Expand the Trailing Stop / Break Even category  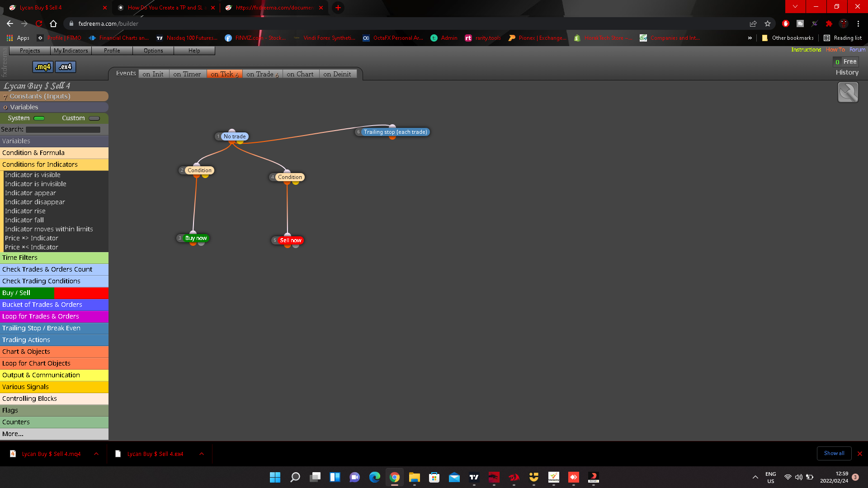(54, 328)
